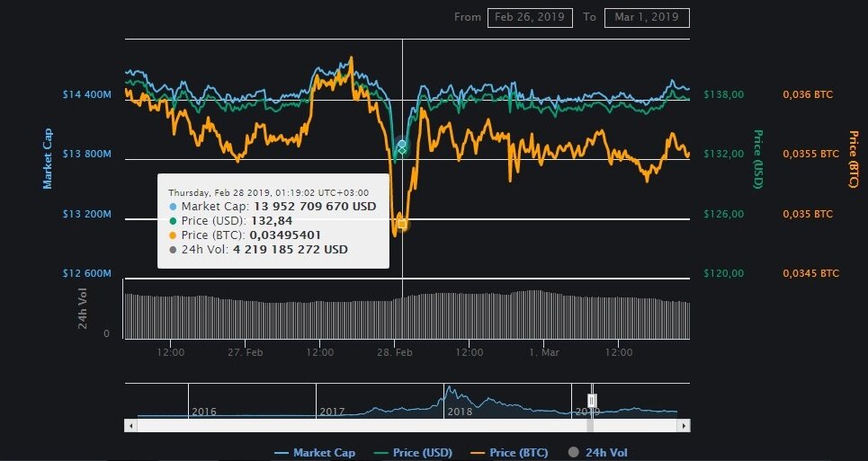Click the 0,0355 BTC axis label

tap(811, 154)
